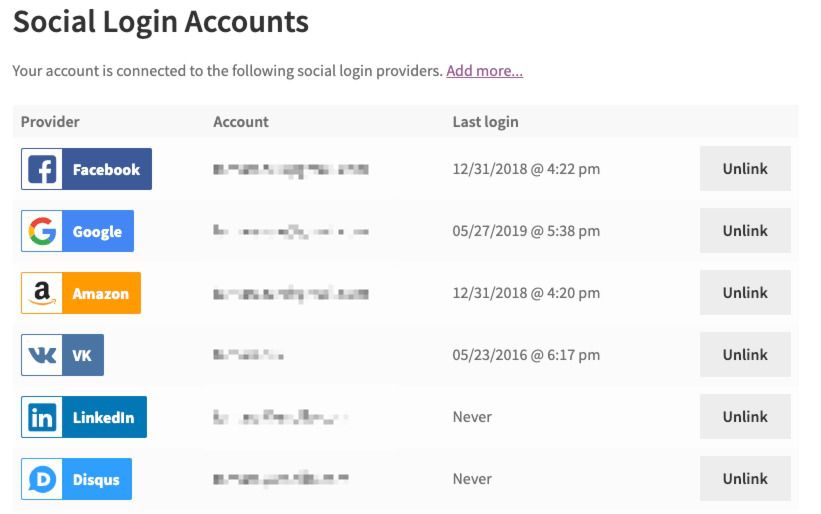Click the VK logo icon
Viewport: 821px width, 514px height.
[42, 356]
